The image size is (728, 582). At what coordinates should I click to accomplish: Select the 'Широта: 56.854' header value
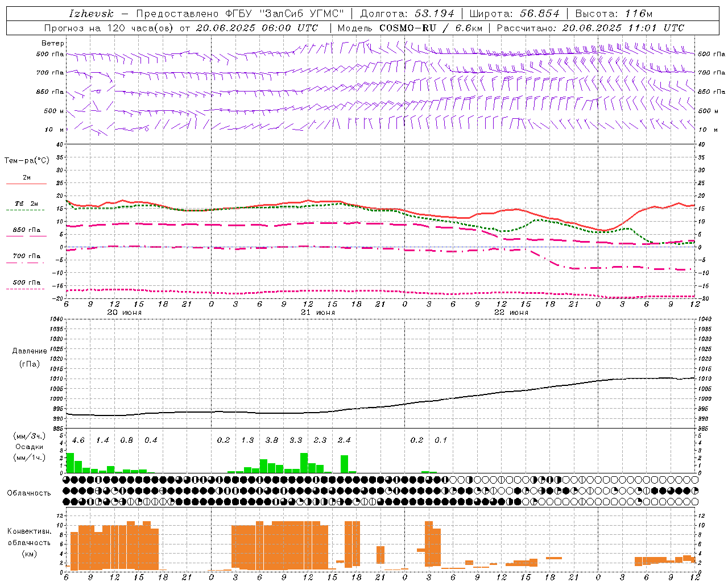coord(515,14)
